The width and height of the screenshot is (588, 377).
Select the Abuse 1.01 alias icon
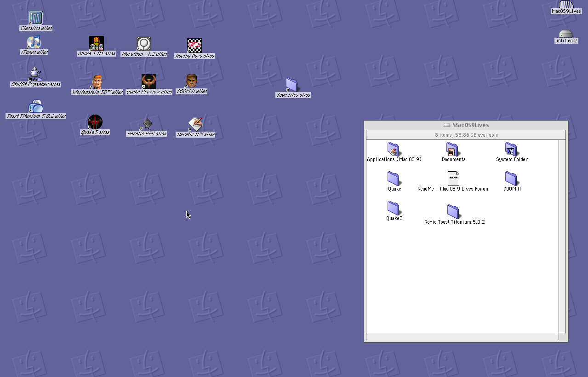pos(96,43)
